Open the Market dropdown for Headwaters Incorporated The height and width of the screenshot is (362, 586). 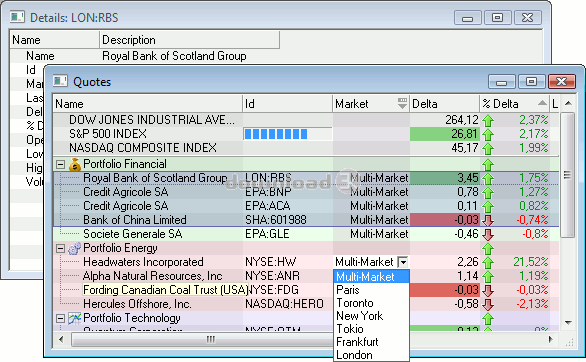[x=403, y=262]
